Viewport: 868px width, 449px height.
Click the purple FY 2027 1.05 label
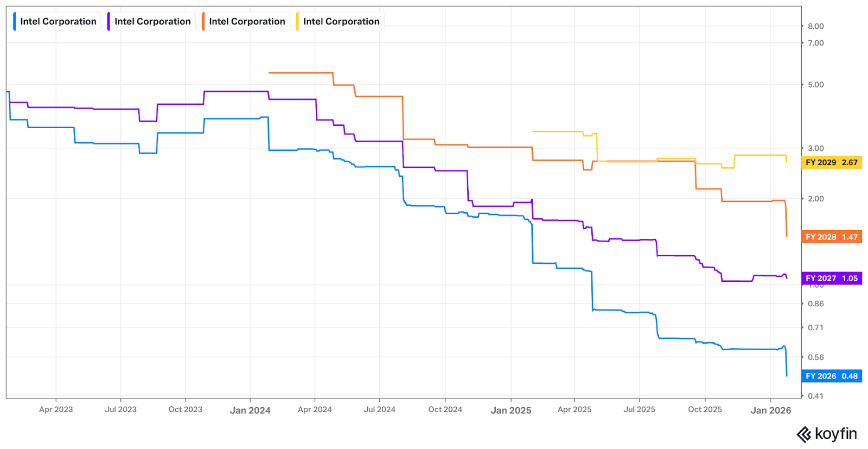tap(831, 279)
